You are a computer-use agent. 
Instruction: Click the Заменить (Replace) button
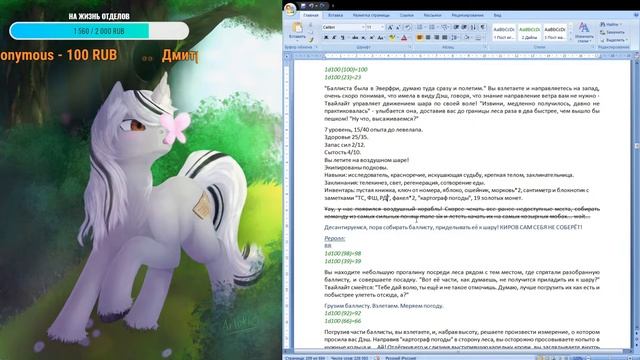coord(612,32)
